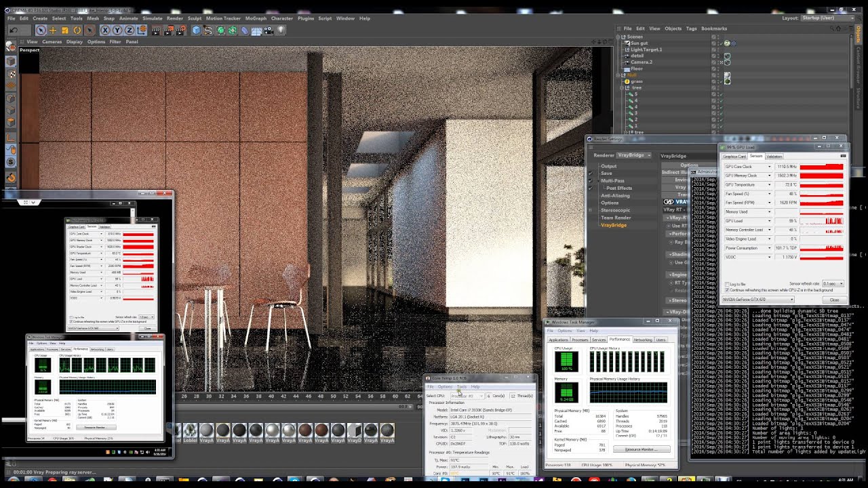Switch to Processes tab in right Task Manager
Screen dimensions: 868x488
coord(580,340)
